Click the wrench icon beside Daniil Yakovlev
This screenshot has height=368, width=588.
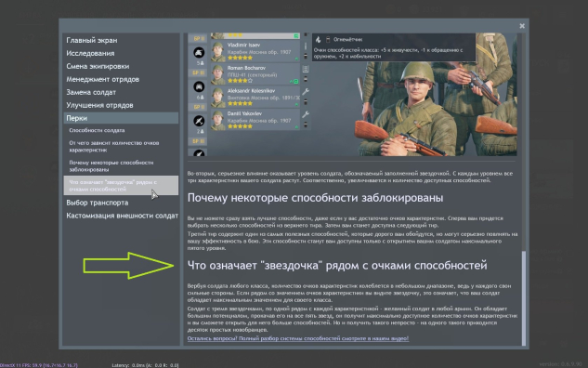click(306, 114)
